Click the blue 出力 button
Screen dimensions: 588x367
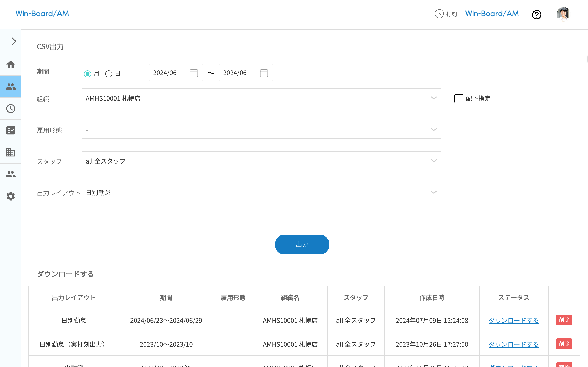click(302, 244)
